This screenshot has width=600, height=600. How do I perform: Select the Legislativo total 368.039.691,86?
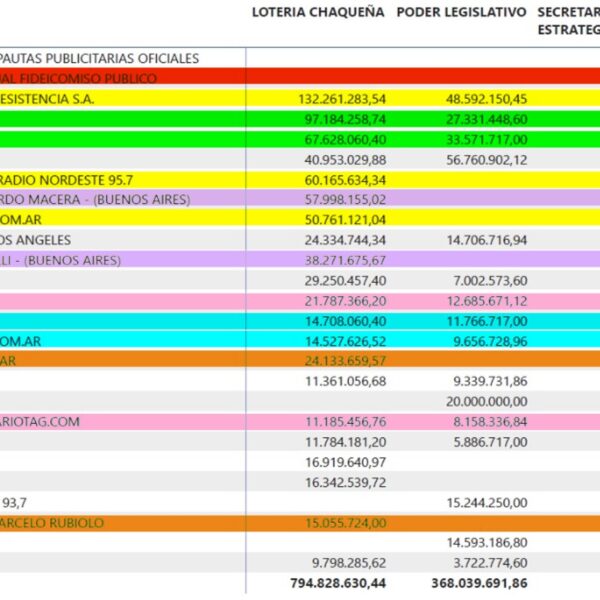point(479,583)
